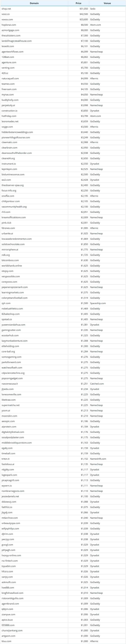Select the bioluminescence.com row
Viewport: 126px width, 644px height.
63,174
